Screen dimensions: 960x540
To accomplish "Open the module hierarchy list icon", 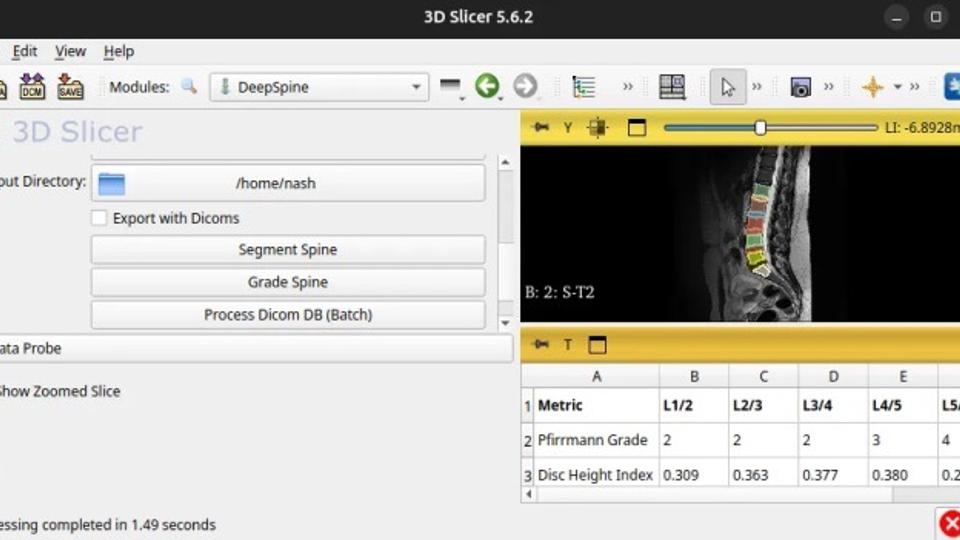I will 583,86.
